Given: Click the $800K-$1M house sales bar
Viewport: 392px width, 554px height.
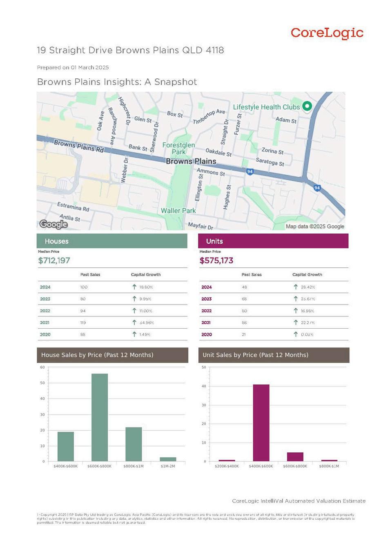Looking at the screenshot, I should pyautogui.click(x=134, y=445).
